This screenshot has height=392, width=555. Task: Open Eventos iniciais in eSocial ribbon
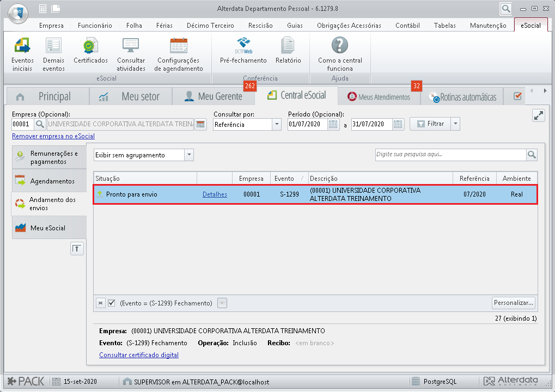pyautogui.click(x=22, y=54)
